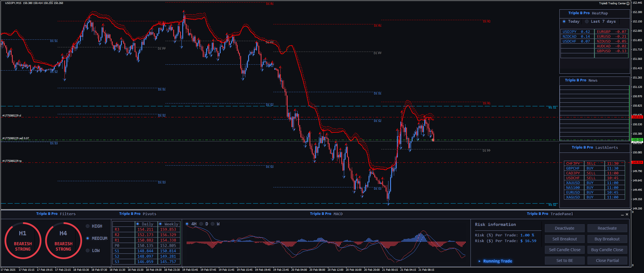644x273 pixels.
Task: Click the H1 bearish strength gauge
Action: pyautogui.click(x=23, y=241)
